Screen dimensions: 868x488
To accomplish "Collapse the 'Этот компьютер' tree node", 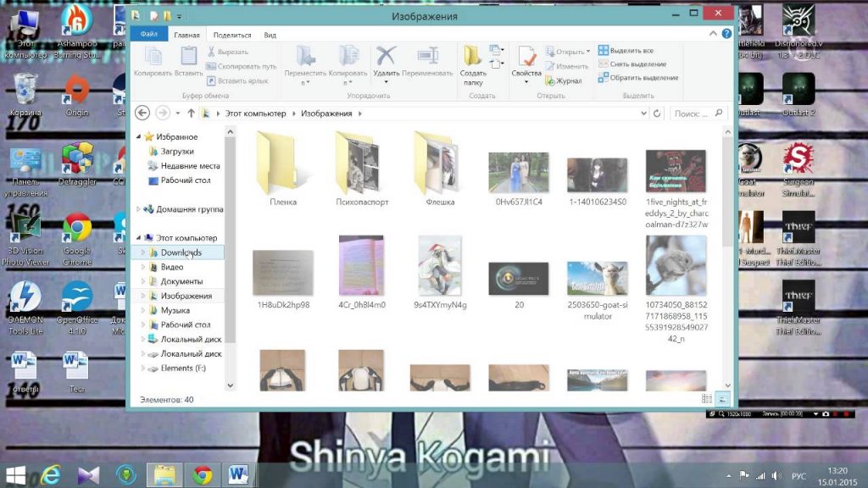I will [138, 238].
